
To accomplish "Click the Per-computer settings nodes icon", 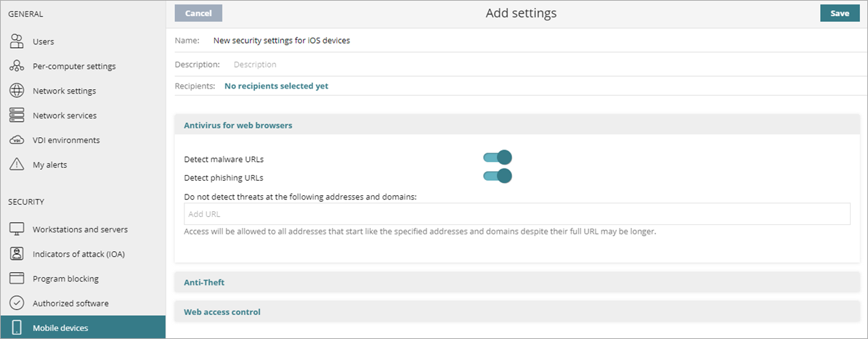I will click(x=17, y=66).
